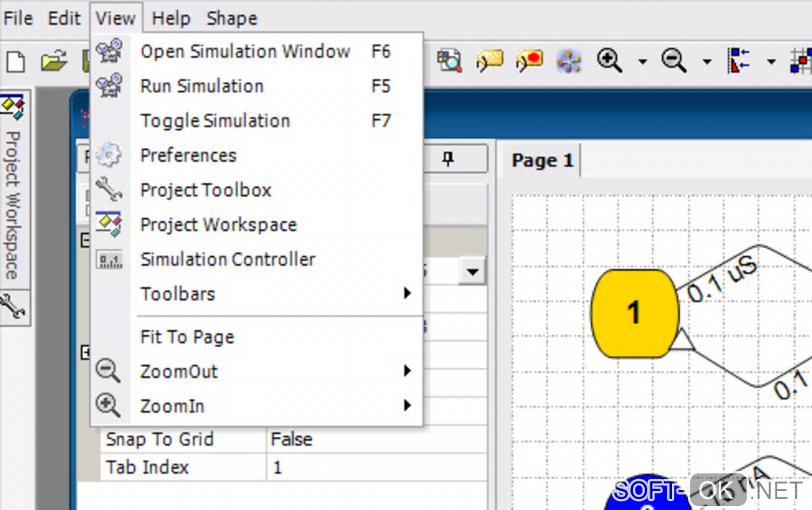Click the Project Toolbox wrench icon in menu

click(x=109, y=189)
